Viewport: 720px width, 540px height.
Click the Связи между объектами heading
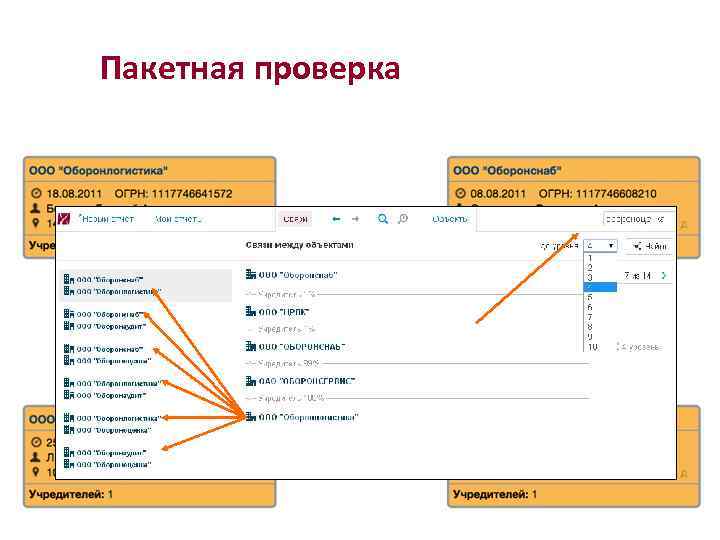pos(299,245)
